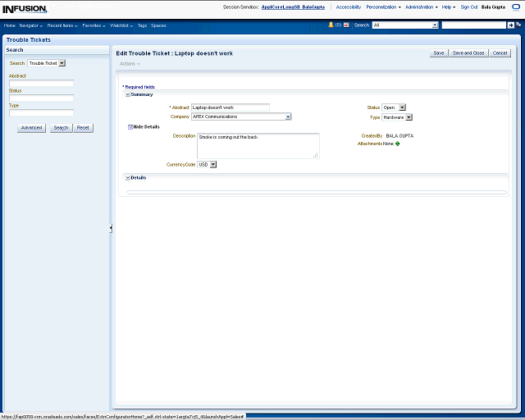Viewport: 525px width, 420px height.
Task: Collapse the Summary section
Action: click(x=128, y=94)
